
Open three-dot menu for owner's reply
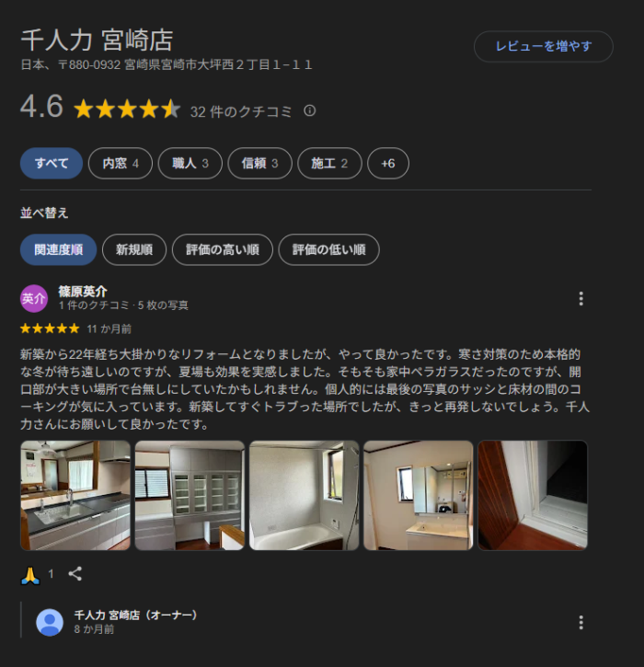pos(581,622)
